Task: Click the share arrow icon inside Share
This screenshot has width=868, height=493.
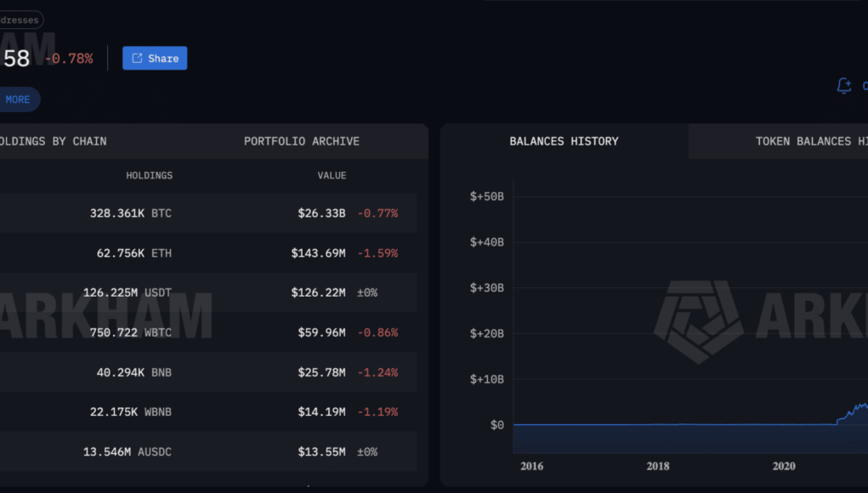Action: click(137, 58)
